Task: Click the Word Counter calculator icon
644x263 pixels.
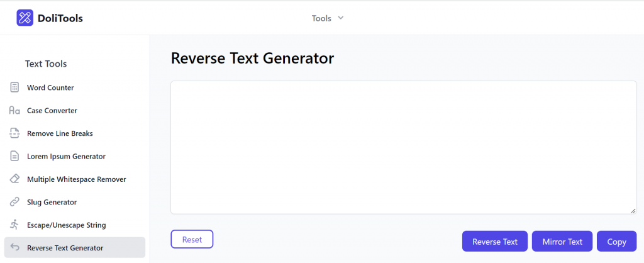Action: point(14,87)
